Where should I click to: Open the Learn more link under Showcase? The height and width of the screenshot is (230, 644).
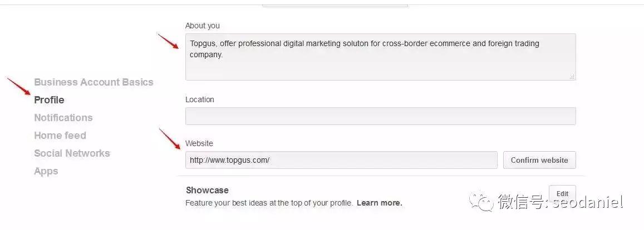coord(380,203)
